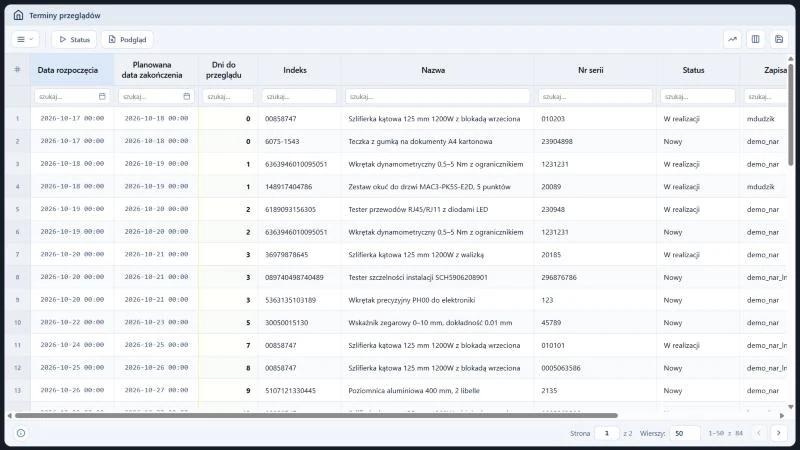
Task: Open the chart trend icon
Action: [732, 39]
